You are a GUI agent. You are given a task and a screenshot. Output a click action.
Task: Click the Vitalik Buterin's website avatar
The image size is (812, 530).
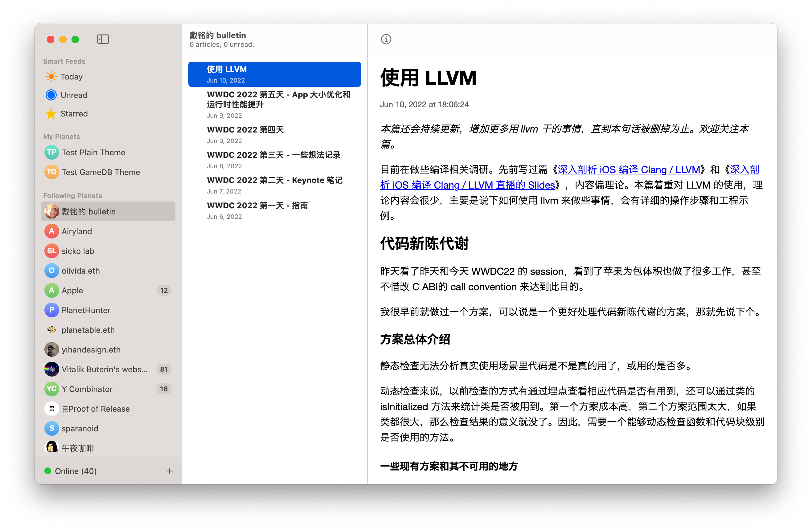51,369
